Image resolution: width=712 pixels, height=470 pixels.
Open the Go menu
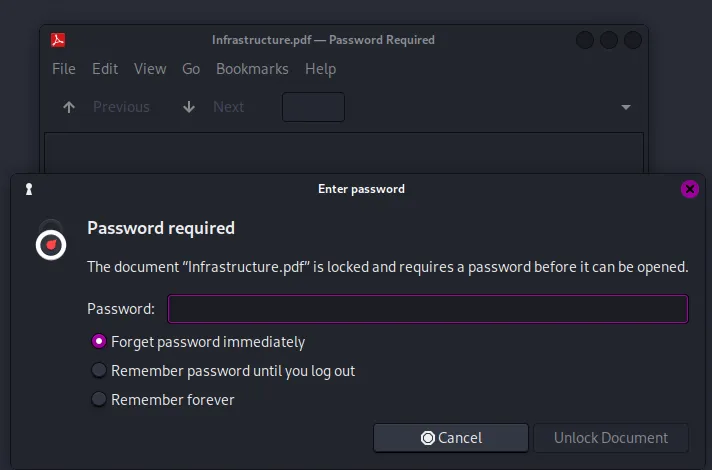(x=191, y=69)
